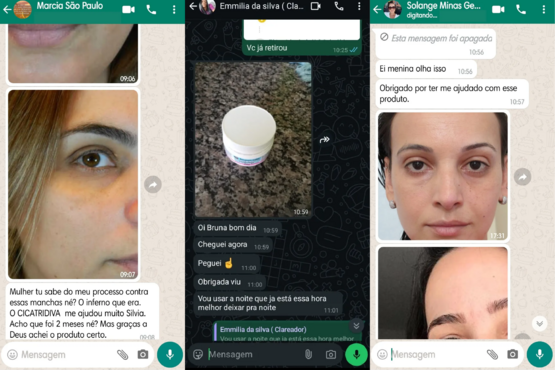Start voice call with Solange
The height and width of the screenshot is (370, 555).
pos(521,10)
